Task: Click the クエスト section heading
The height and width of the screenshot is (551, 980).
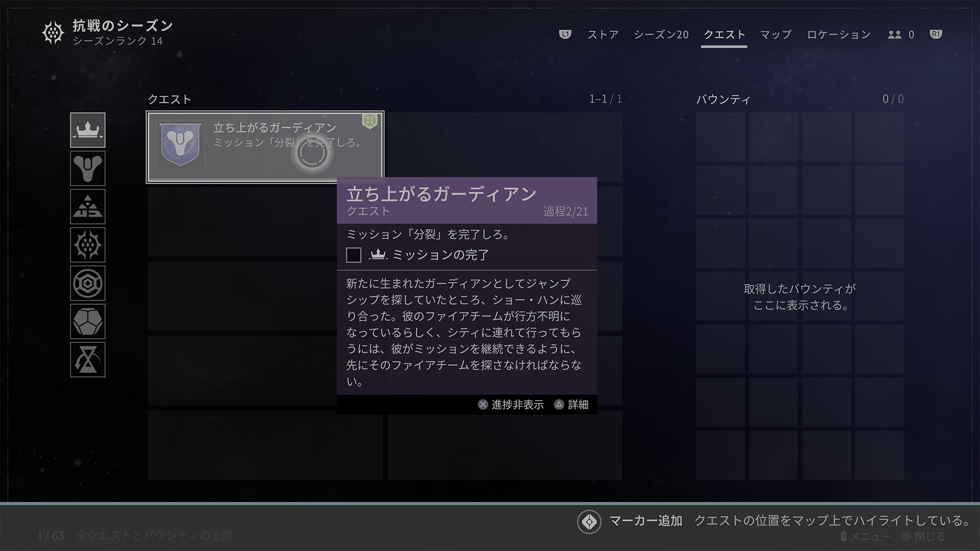Action: coord(169,99)
